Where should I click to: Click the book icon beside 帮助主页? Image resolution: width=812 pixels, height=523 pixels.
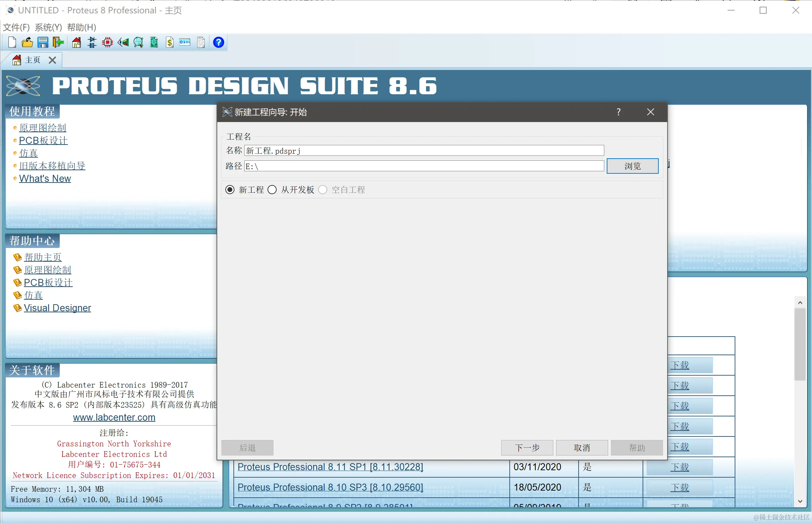tap(17, 257)
